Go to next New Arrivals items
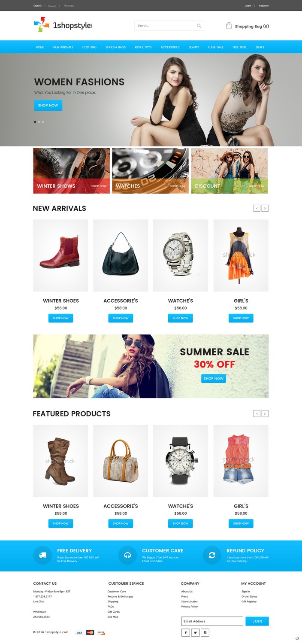 [265, 208]
